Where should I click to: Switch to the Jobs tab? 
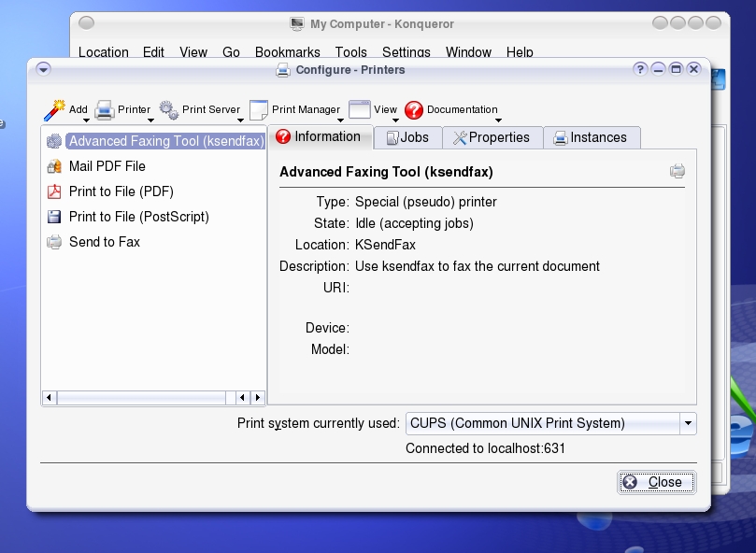tap(407, 137)
